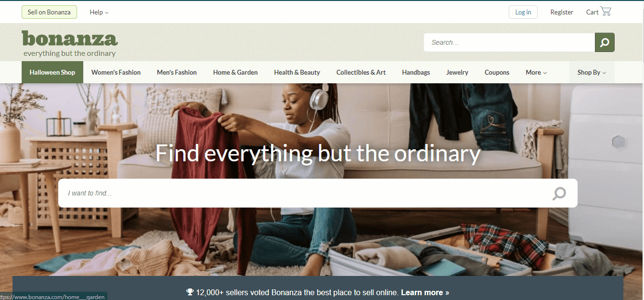This screenshot has height=300, width=644.
Task: Click the green header search magnifier button
Action: [x=605, y=42]
